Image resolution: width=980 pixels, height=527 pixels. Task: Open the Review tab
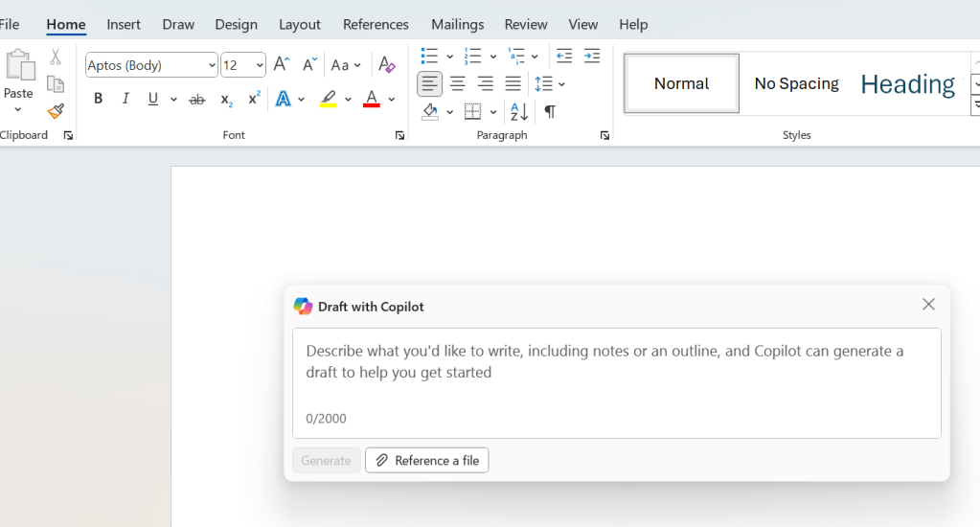click(526, 24)
